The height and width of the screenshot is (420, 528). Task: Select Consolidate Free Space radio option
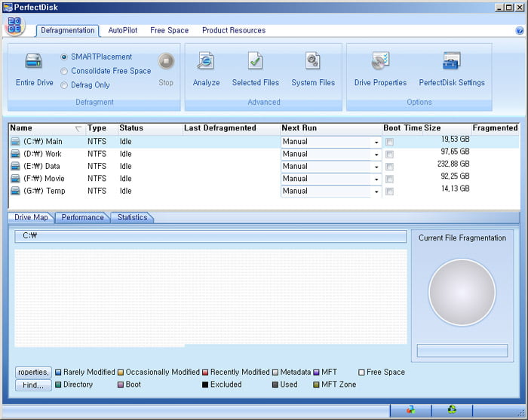64,71
